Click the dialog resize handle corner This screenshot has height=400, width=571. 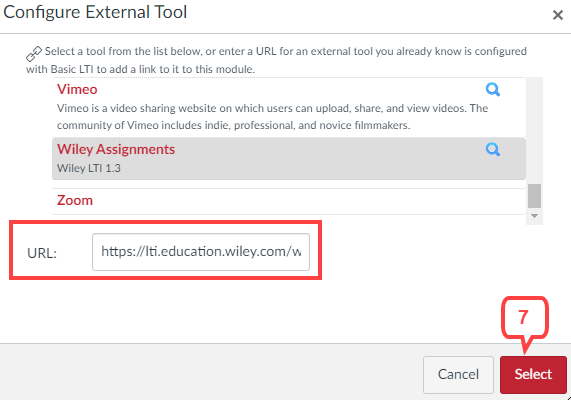pos(568,397)
